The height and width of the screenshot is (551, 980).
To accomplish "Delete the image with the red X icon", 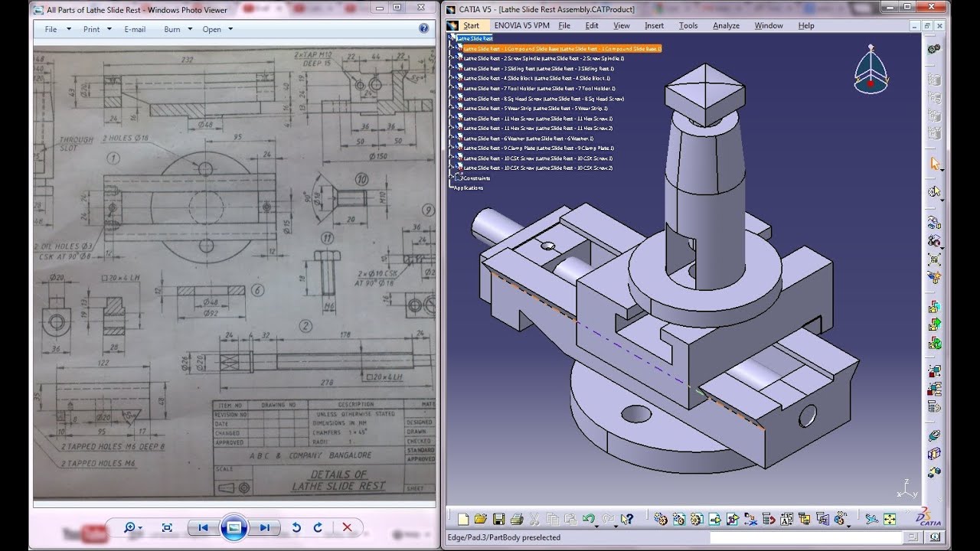I will pyautogui.click(x=347, y=527).
